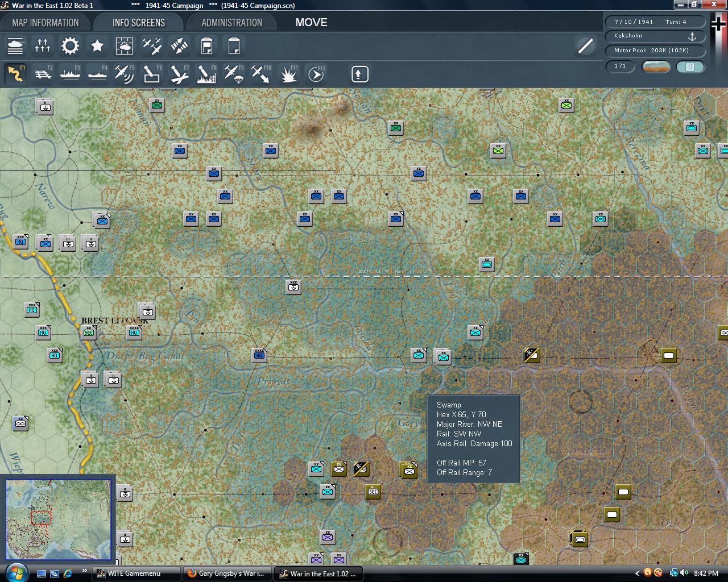Open the production gear icon
The image size is (728, 582).
(x=70, y=45)
